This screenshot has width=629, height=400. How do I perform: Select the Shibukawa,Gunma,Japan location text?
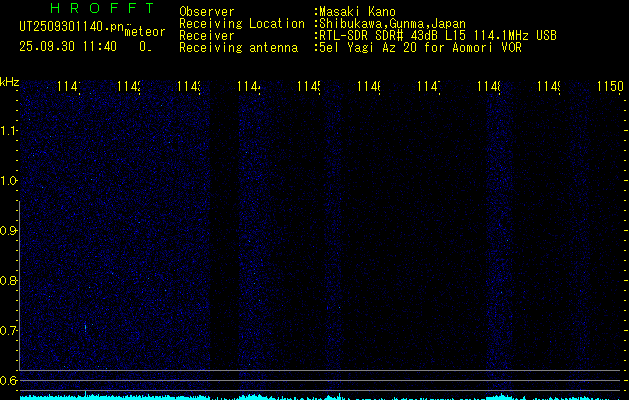pyautogui.click(x=392, y=24)
